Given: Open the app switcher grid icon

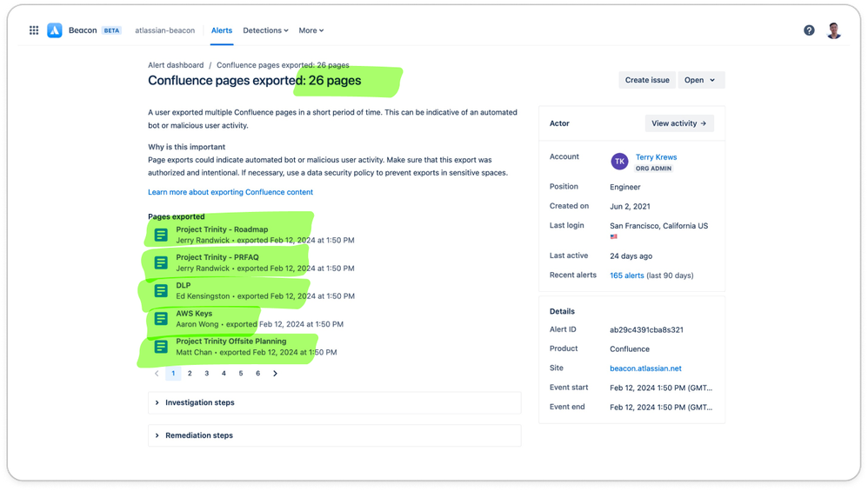Looking at the screenshot, I should 34,30.
